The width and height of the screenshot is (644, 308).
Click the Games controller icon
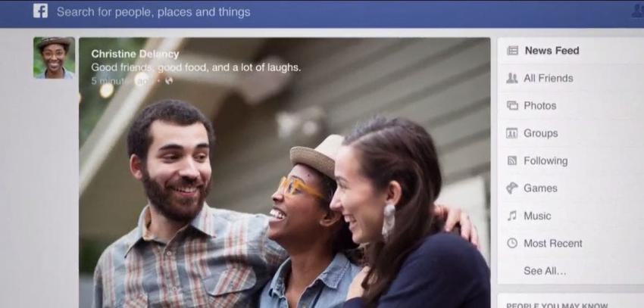511,188
